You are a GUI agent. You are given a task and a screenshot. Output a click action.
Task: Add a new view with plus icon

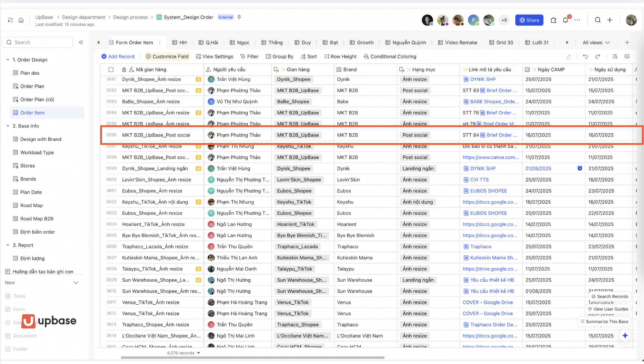(x=627, y=42)
